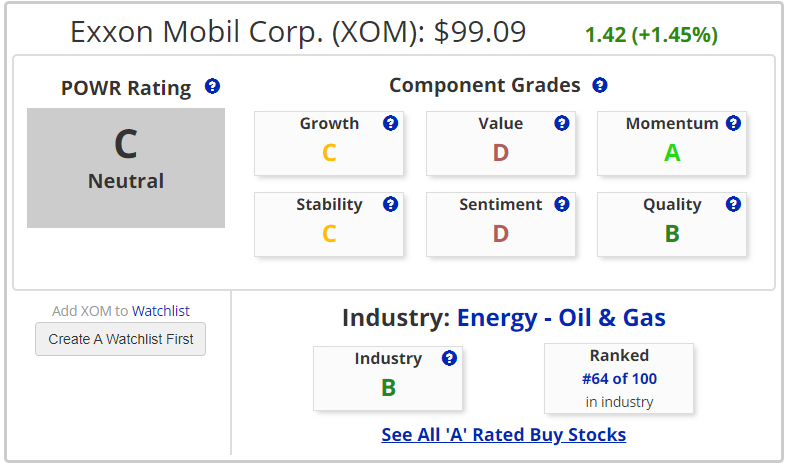This screenshot has height=469, width=786.
Task: Follow the Energy - Oil & Gas link
Action: pyautogui.click(x=561, y=318)
